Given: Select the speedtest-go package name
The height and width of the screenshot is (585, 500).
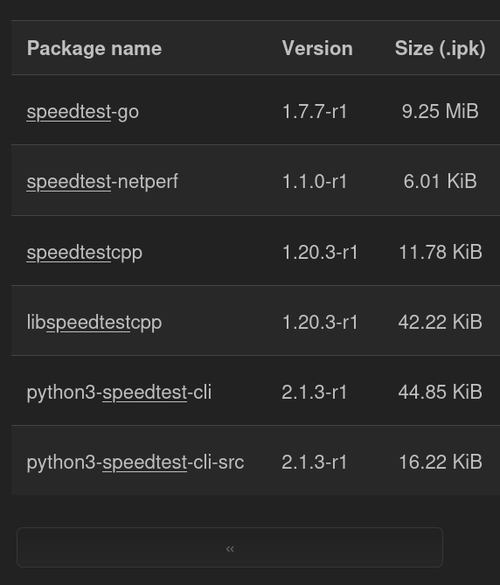Looking at the screenshot, I should (x=83, y=112).
